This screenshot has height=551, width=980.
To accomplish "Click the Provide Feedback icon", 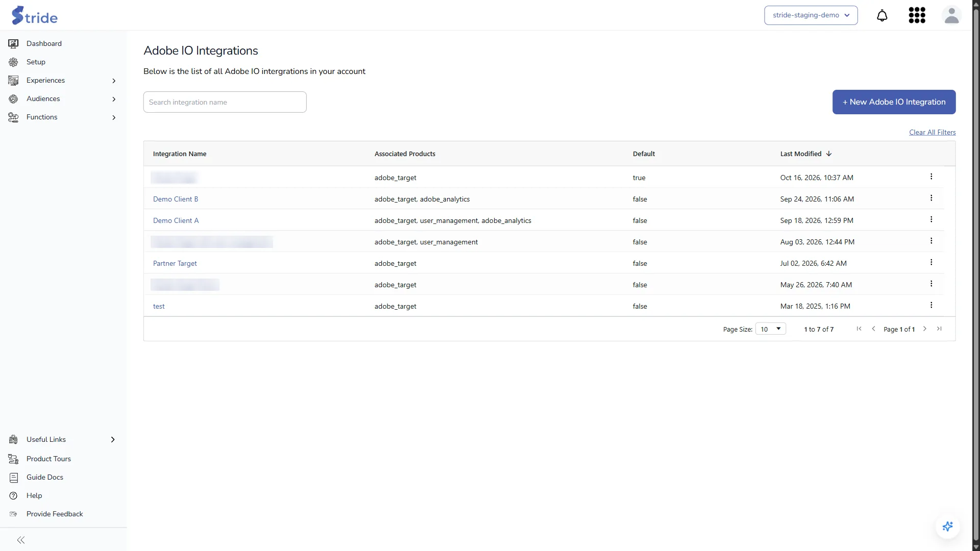I will pyautogui.click(x=13, y=514).
